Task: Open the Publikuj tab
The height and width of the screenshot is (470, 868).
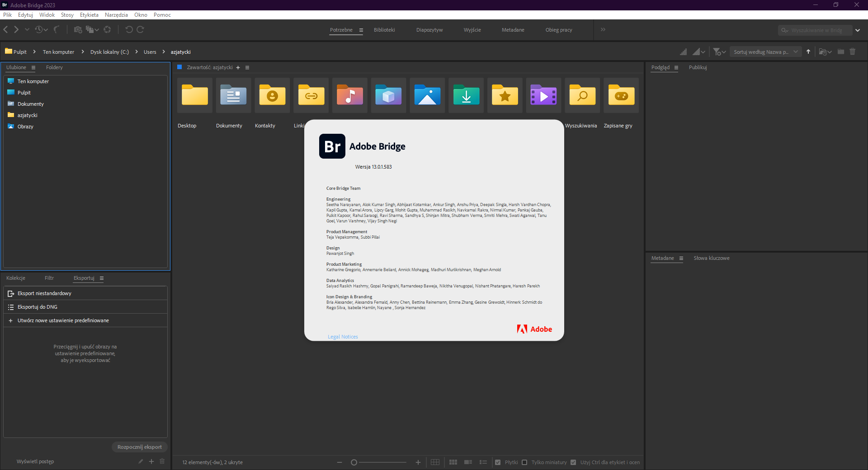Action: [698, 67]
